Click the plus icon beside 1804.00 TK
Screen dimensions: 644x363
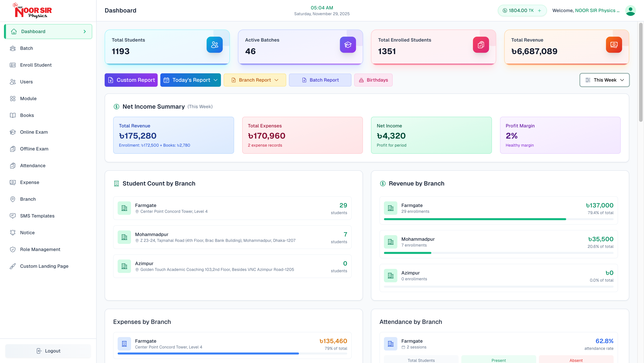click(539, 11)
